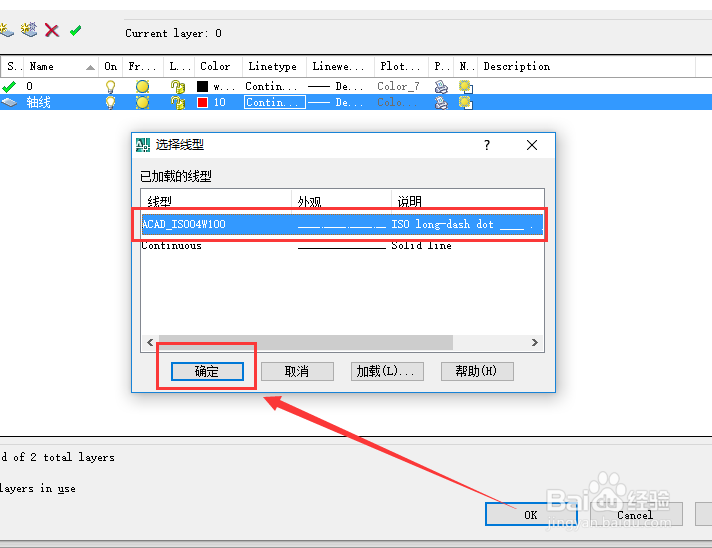Click the New Layer frozen viewports icon

click(29, 30)
